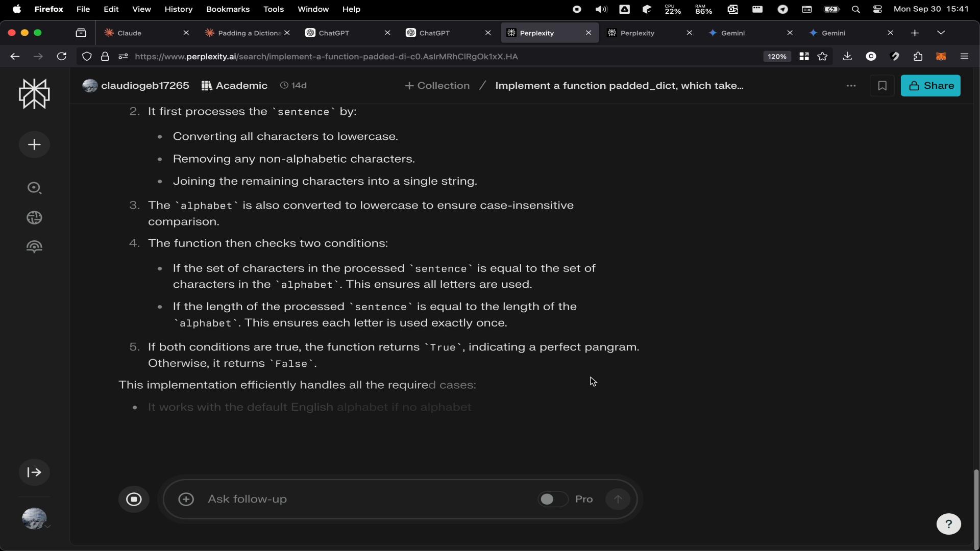
Task: Open the Bookmarks menu
Action: tap(228, 9)
